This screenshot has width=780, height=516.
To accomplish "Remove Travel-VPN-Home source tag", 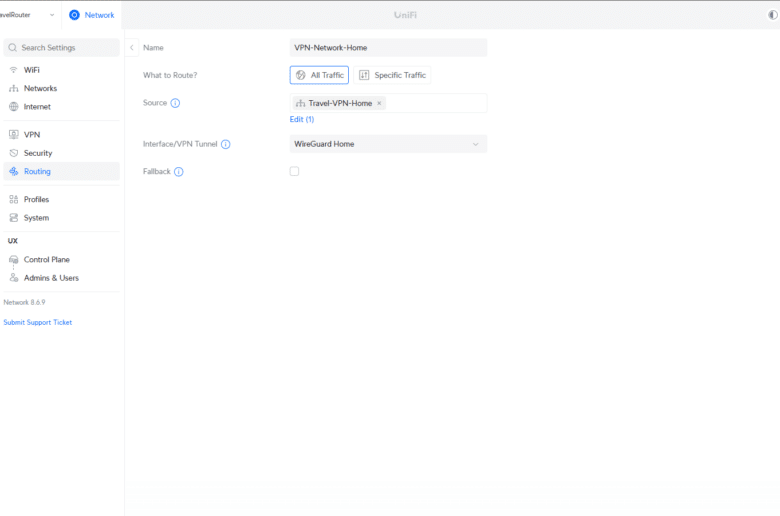I will click(x=379, y=103).
